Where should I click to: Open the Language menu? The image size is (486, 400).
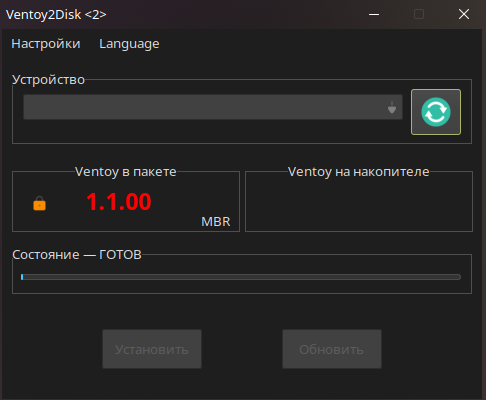point(129,44)
